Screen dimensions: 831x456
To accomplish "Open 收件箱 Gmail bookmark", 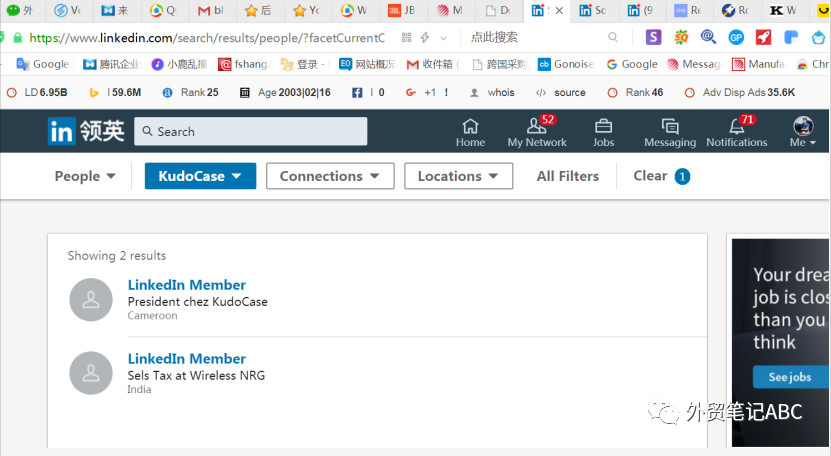I will click(433, 64).
